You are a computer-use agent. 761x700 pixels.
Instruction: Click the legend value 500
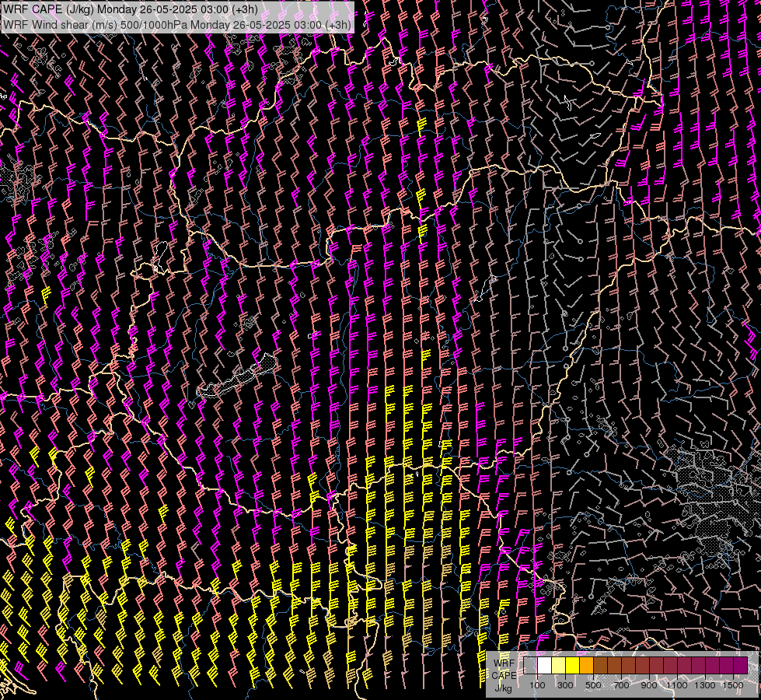(x=594, y=685)
